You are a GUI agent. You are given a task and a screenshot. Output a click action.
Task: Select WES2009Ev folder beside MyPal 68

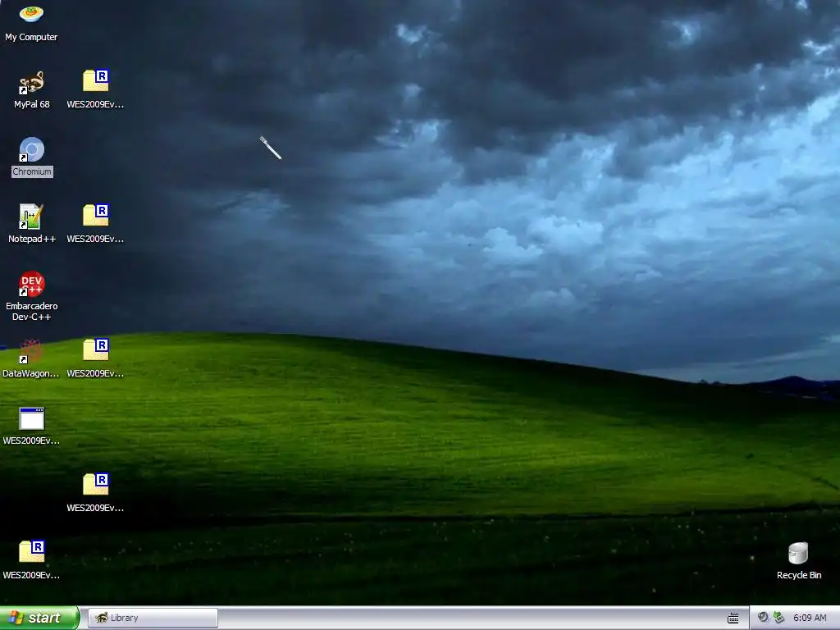(x=95, y=89)
